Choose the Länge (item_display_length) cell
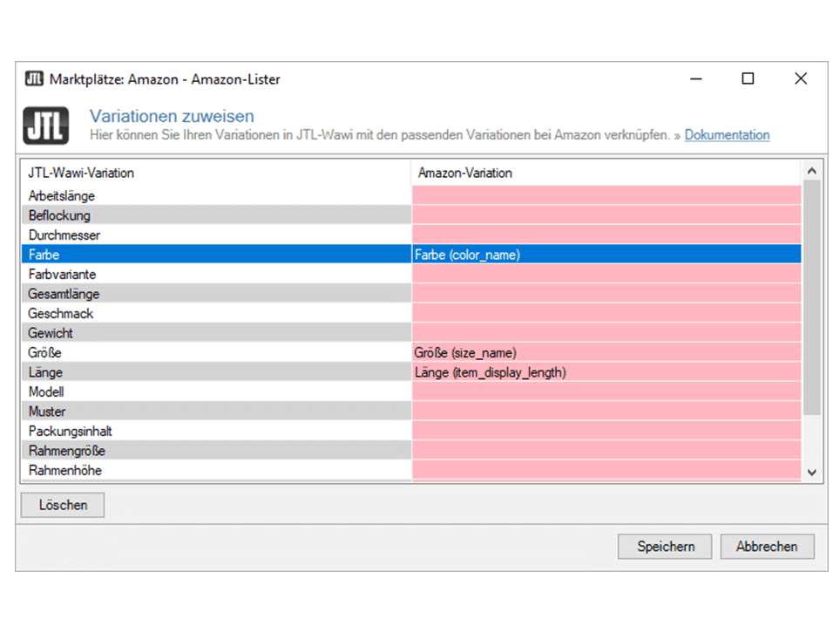The height and width of the screenshot is (633, 840). click(x=606, y=372)
